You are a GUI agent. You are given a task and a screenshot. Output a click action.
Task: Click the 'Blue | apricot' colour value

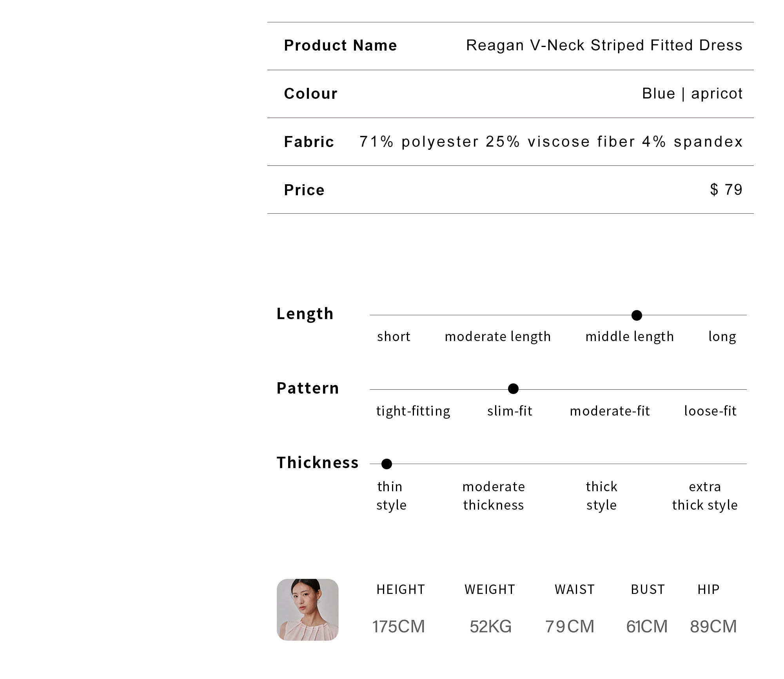692,94
